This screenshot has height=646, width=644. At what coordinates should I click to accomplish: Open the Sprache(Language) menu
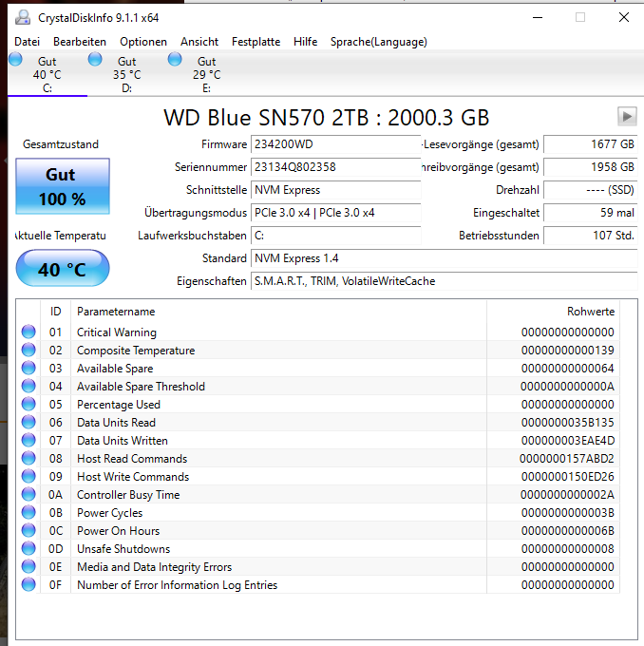tap(379, 42)
